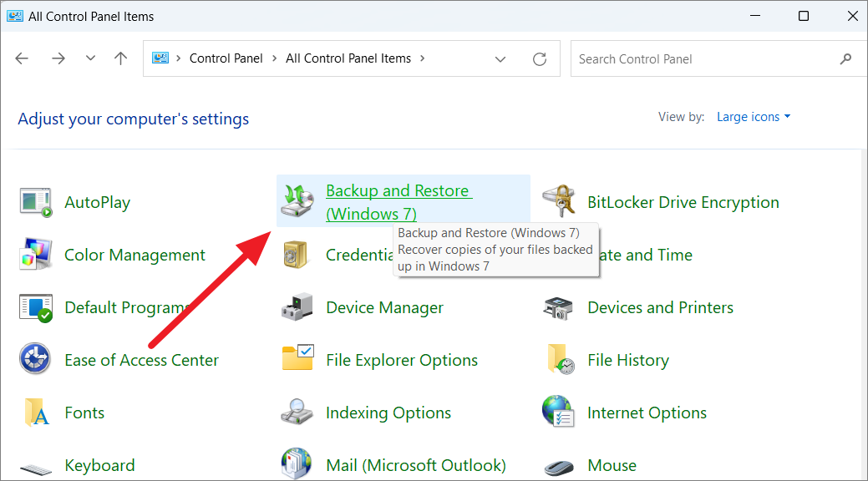Maximize the All Control Panel Items window

pyautogui.click(x=804, y=16)
